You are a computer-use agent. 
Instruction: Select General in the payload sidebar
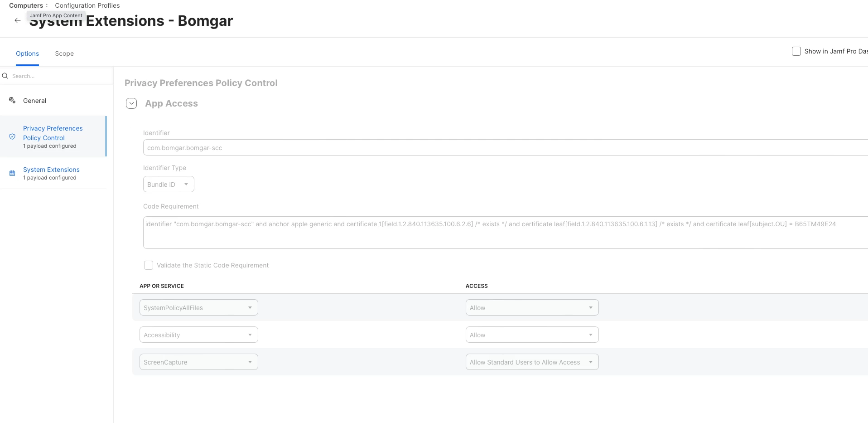pos(53,101)
